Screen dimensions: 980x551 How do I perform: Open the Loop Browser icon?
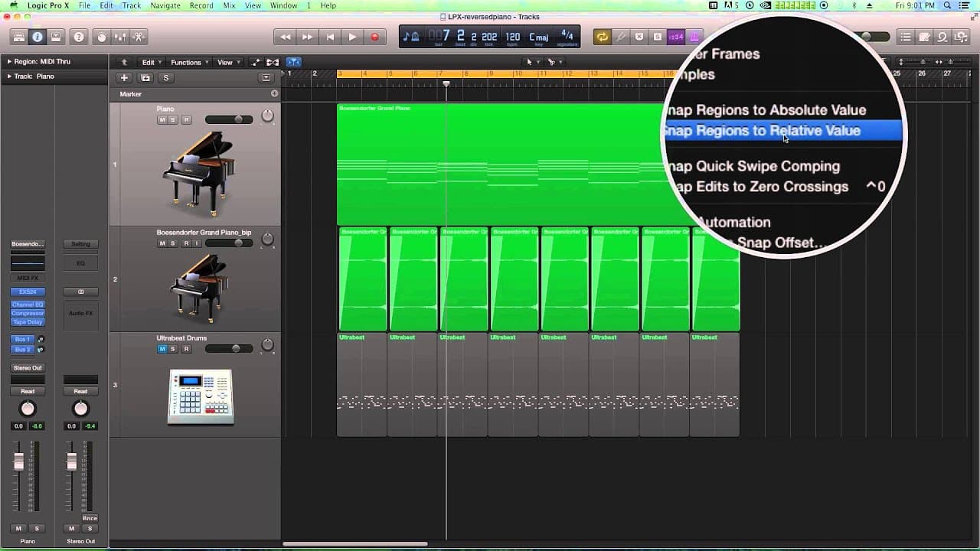tap(942, 37)
